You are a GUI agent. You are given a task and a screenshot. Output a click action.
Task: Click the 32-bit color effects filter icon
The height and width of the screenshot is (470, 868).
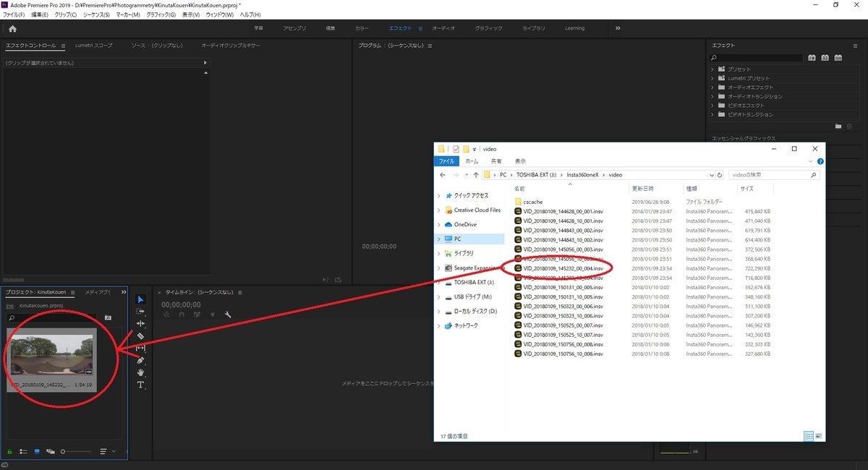coord(825,58)
